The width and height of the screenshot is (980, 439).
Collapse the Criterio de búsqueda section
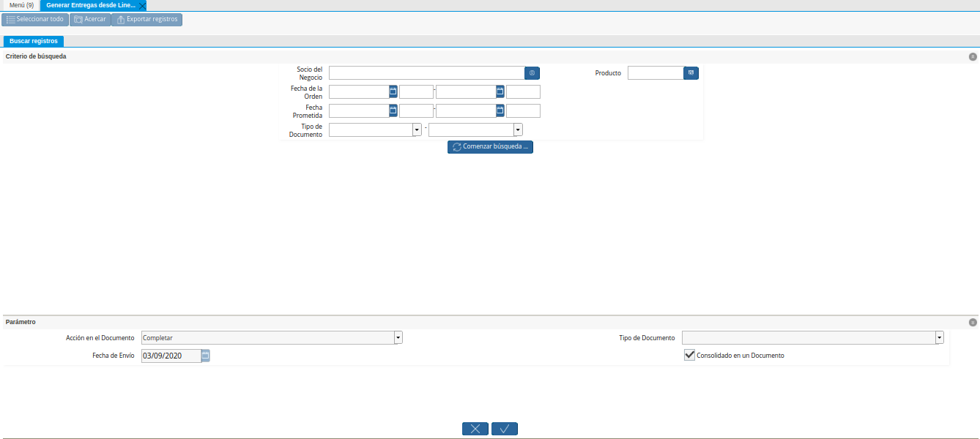click(973, 56)
